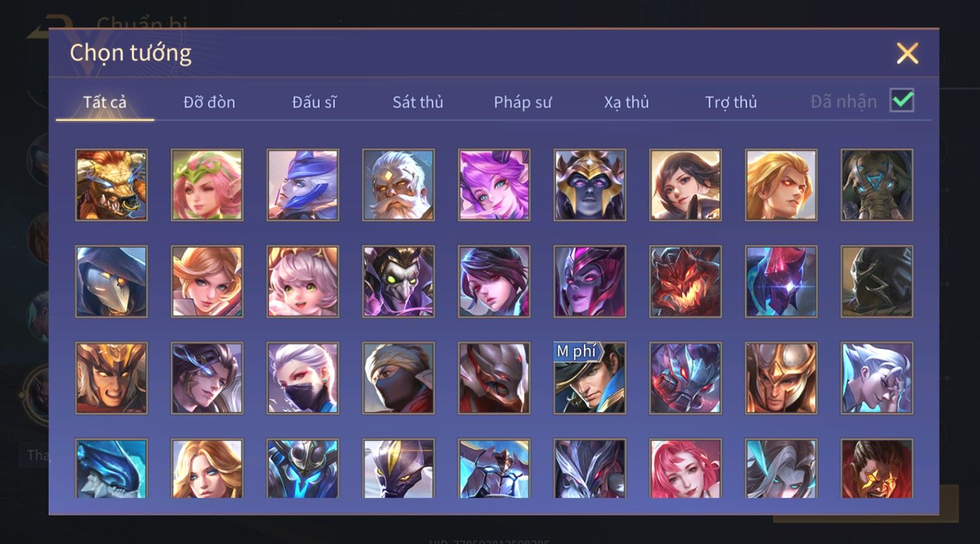Select the golden bull hero portrait
980x544 pixels.
pos(111,185)
